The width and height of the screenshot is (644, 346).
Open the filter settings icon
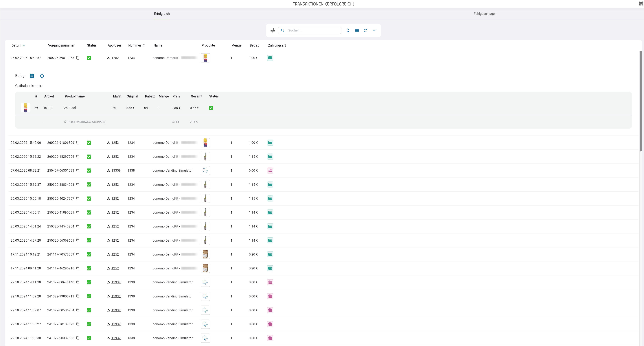[273, 30]
